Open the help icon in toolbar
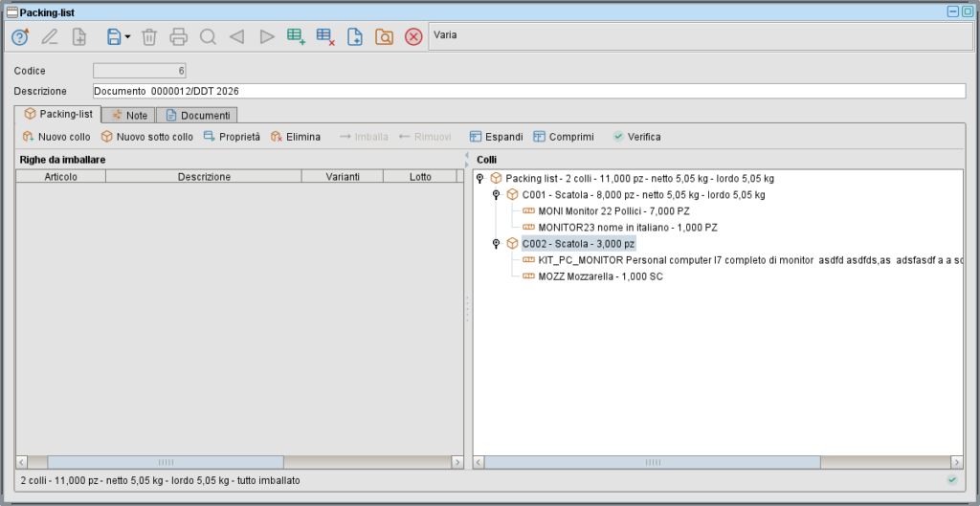This screenshot has height=506, width=980. click(20, 37)
